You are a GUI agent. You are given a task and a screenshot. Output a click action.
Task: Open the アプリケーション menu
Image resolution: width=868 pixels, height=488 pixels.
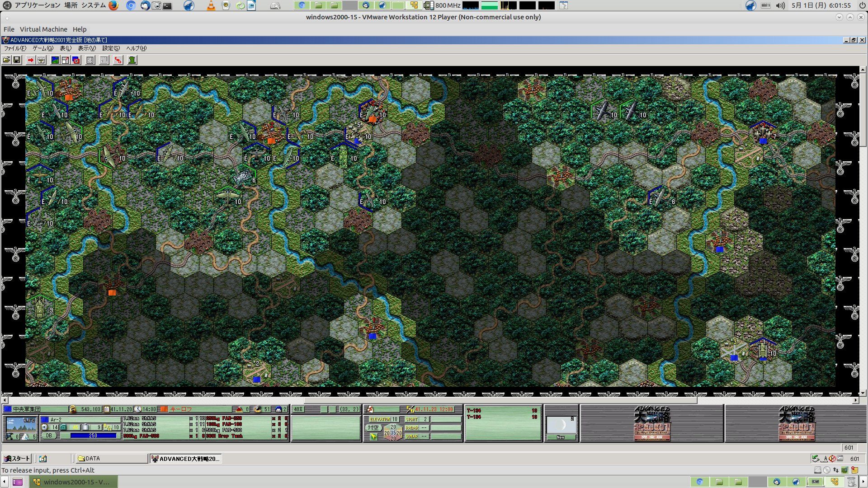[x=37, y=5]
